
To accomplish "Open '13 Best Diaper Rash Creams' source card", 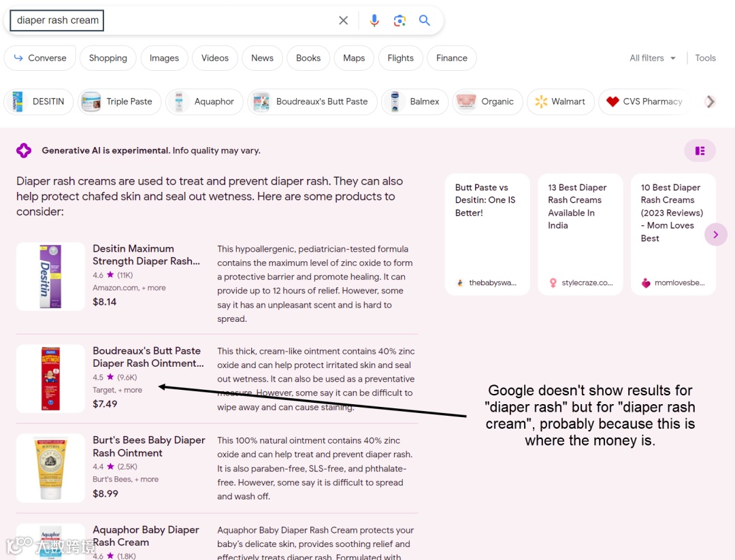I will coord(580,234).
